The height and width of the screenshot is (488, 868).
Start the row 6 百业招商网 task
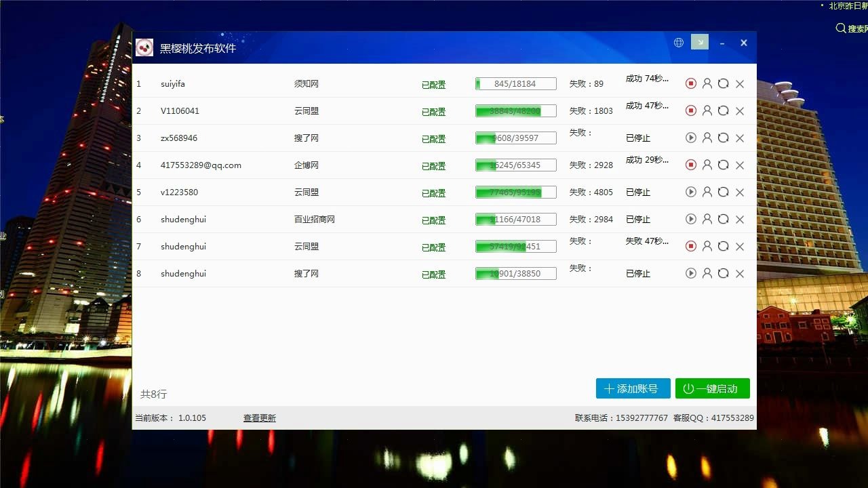691,219
